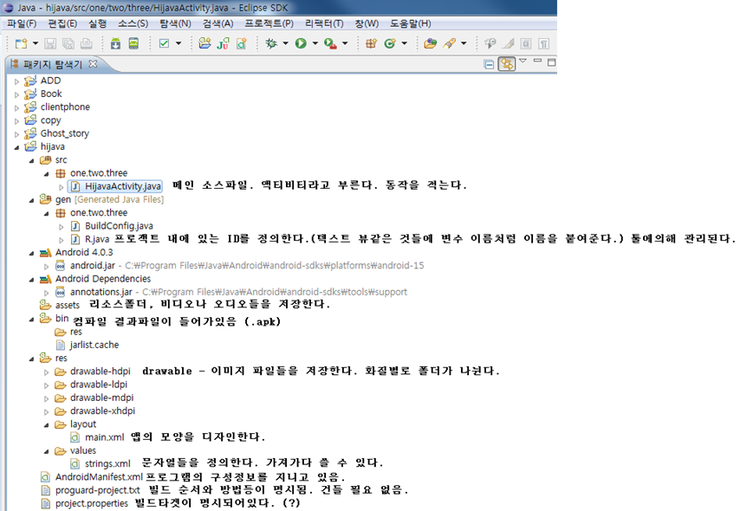Toggle show whitespace characters icon
Image resolution: width=740 pixels, height=511 pixels.
544,44
